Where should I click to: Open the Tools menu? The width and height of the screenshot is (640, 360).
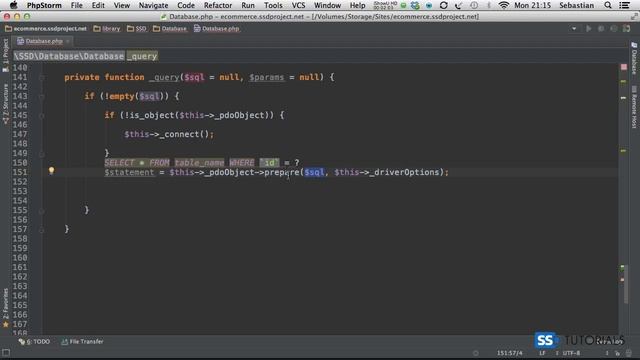pyautogui.click(x=273, y=5)
